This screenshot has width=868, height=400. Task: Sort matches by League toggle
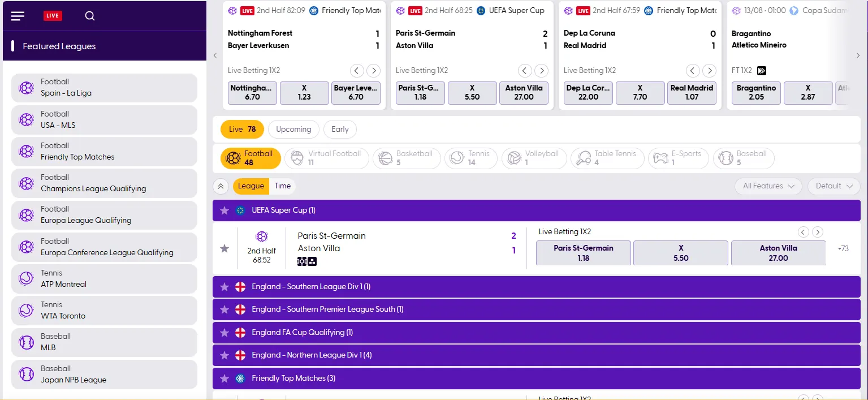(x=251, y=186)
